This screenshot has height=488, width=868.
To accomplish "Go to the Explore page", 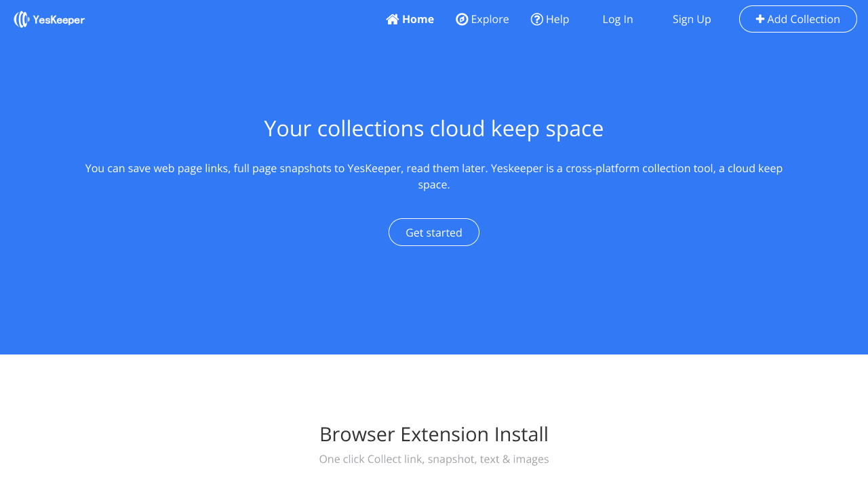I will pos(490,20).
